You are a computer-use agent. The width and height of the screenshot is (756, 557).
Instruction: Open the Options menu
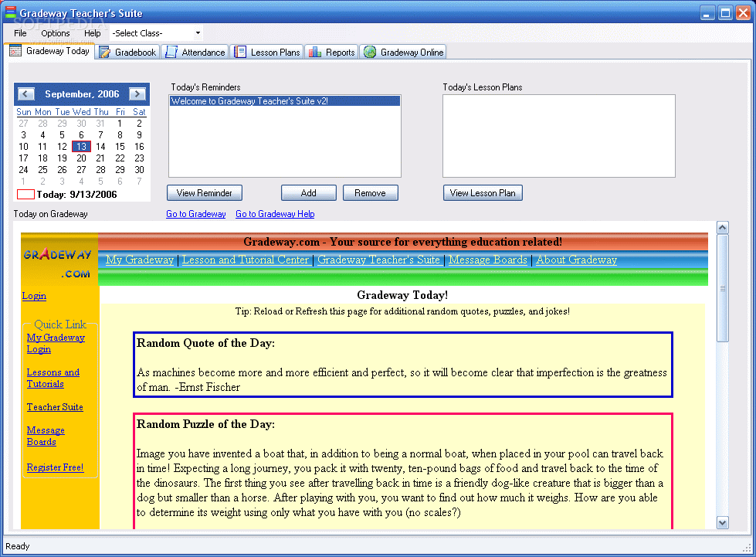pos(55,33)
